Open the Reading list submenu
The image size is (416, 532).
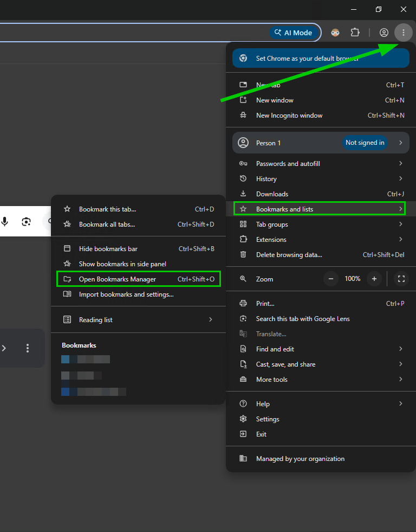(x=138, y=319)
